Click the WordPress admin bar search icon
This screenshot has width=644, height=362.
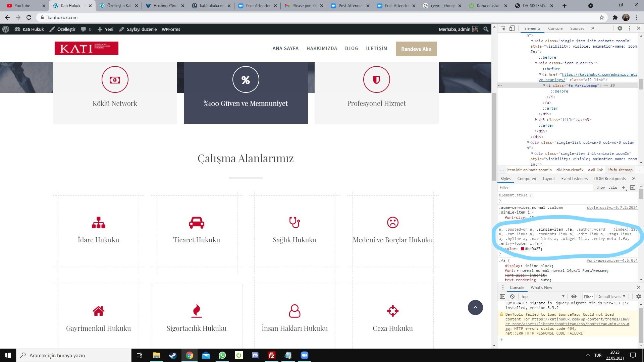coord(486,29)
